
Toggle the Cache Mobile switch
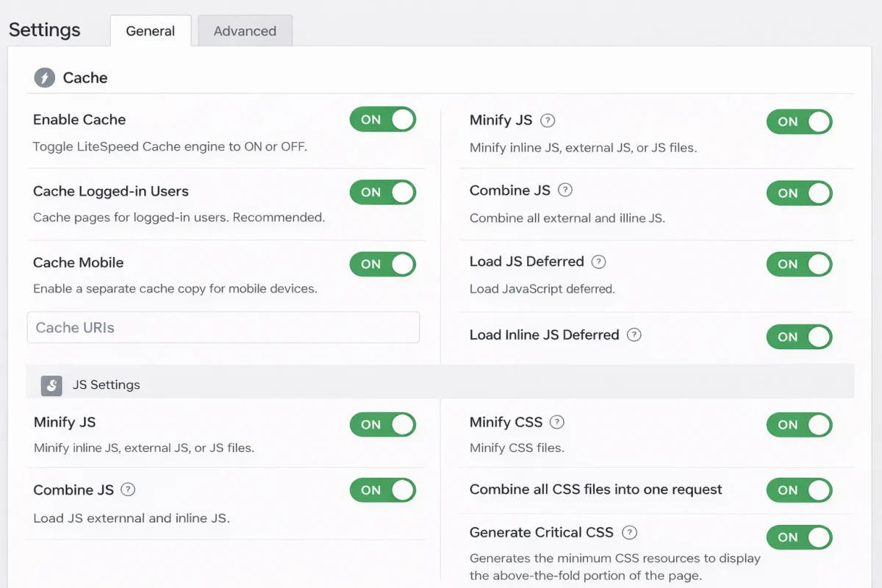coord(382,264)
